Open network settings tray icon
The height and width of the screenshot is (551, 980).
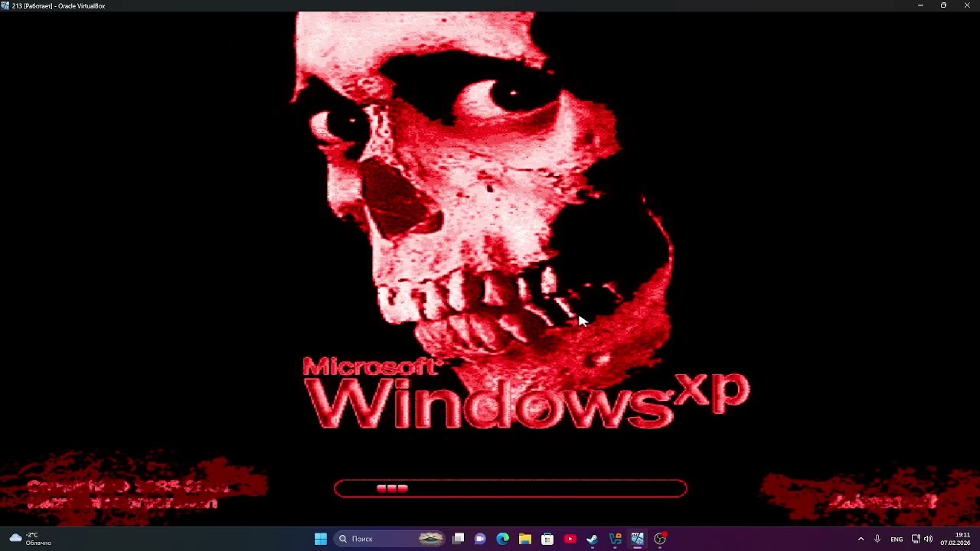pyautogui.click(x=916, y=539)
